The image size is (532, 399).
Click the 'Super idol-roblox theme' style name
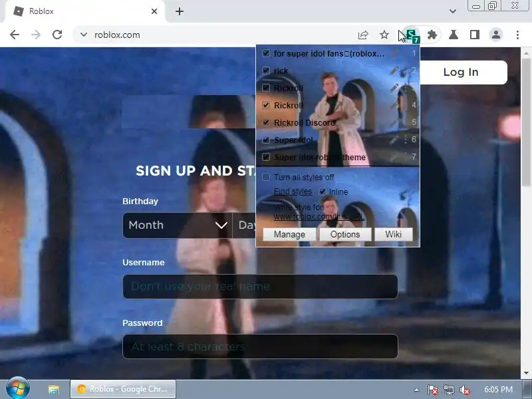[x=320, y=158]
